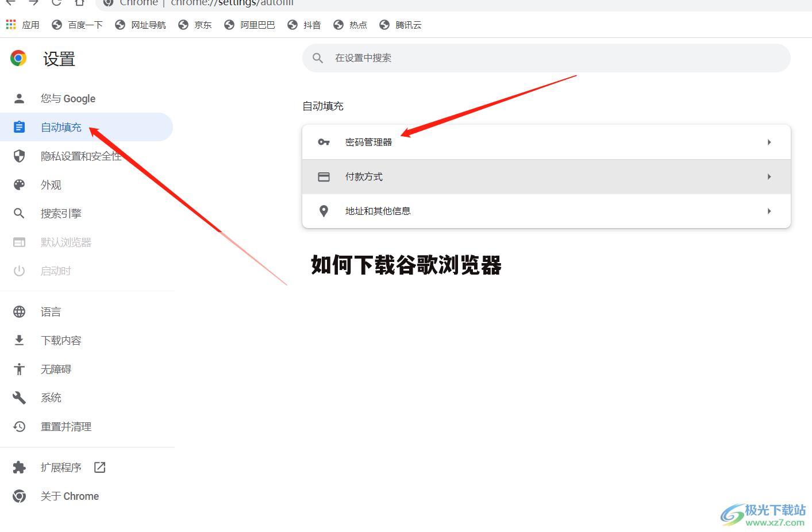
Task: Go back with the browser back arrow
Action: [10, 2]
